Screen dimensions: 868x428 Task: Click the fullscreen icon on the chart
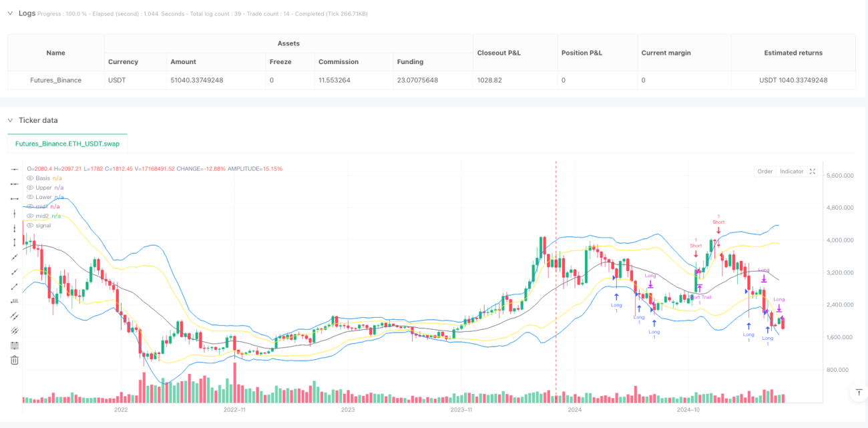click(813, 172)
